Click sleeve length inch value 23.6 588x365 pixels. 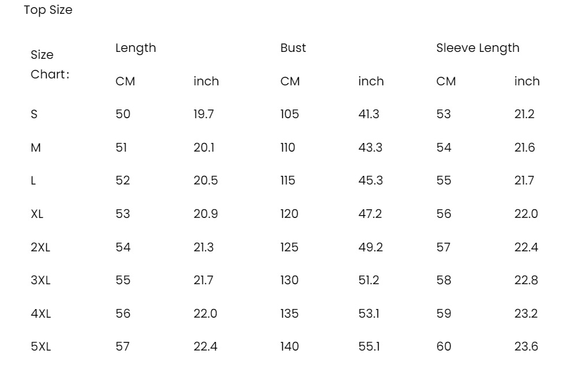coord(526,347)
